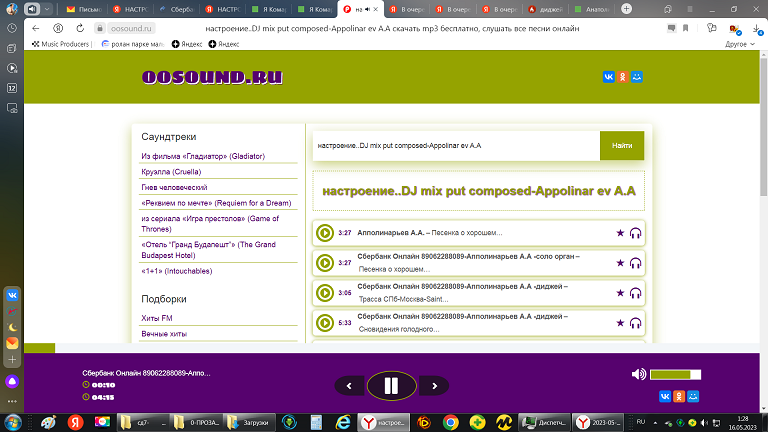Star the 'соло орган' track

click(x=620, y=263)
